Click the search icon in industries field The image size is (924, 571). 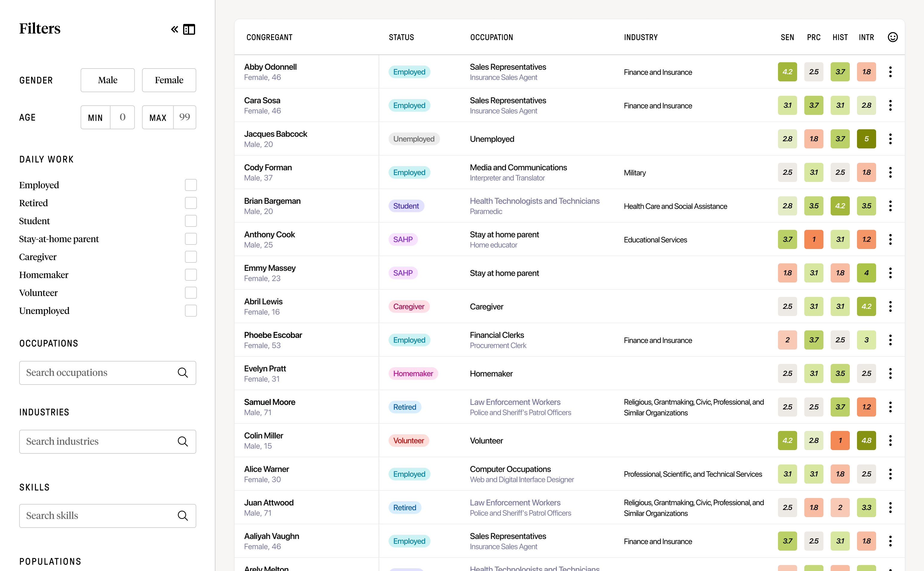(x=183, y=441)
